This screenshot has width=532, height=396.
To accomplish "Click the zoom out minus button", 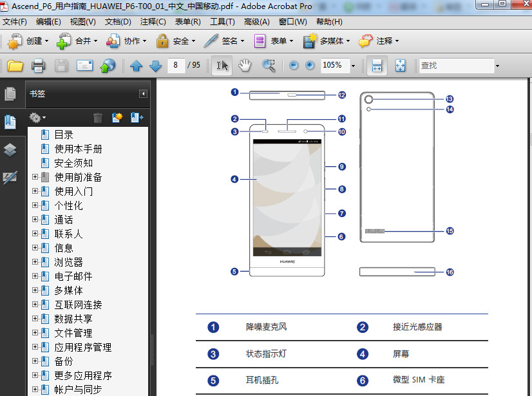I will (x=294, y=65).
